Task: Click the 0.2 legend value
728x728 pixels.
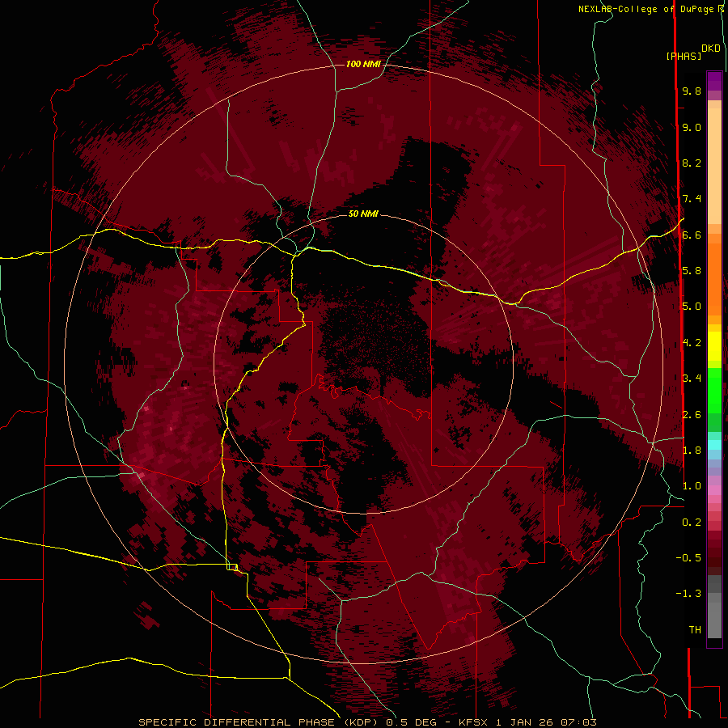Action: pos(692,523)
